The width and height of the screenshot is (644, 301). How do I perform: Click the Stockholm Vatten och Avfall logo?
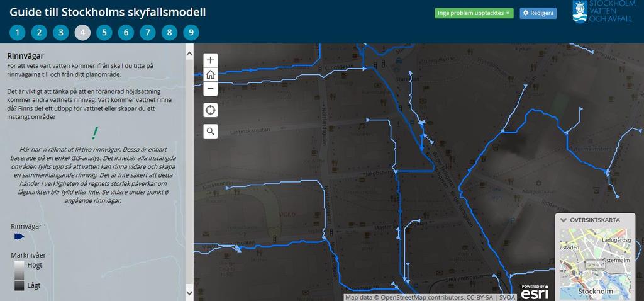pos(602,11)
